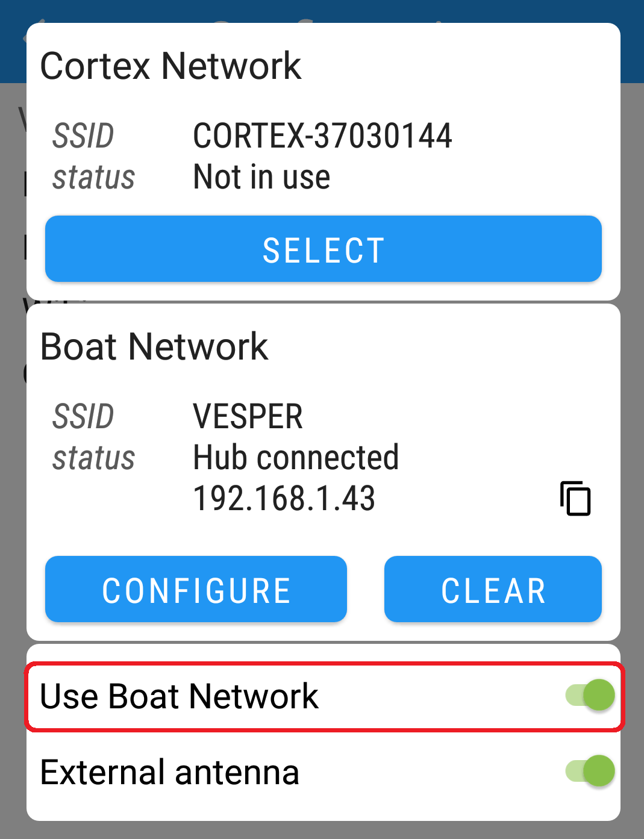Click the Not in use status
The width and height of the screenshot is (644, 839).
point(261,176)
